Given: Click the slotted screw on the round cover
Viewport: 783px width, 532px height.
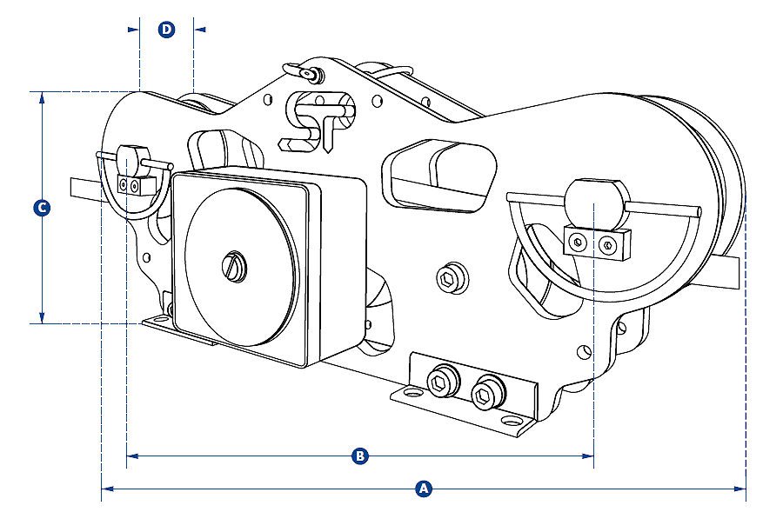Looking at the screenshot, I should click(235, 264).
